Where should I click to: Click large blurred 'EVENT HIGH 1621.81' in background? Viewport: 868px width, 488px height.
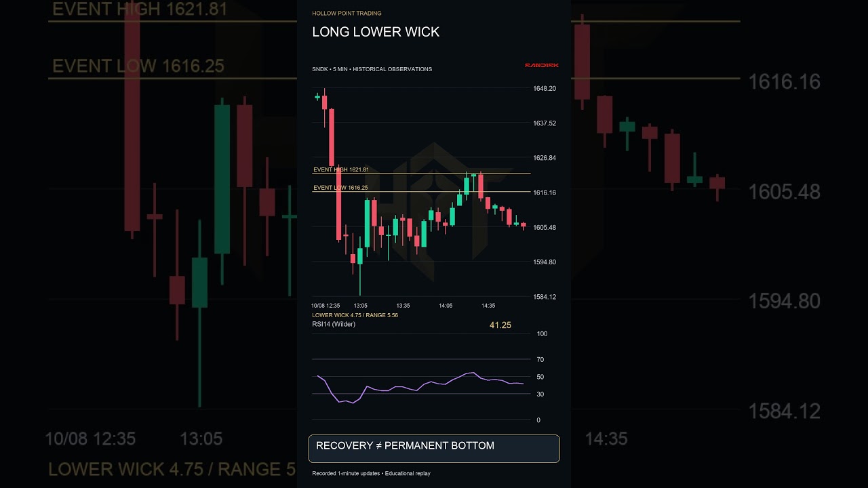(140, 9)
